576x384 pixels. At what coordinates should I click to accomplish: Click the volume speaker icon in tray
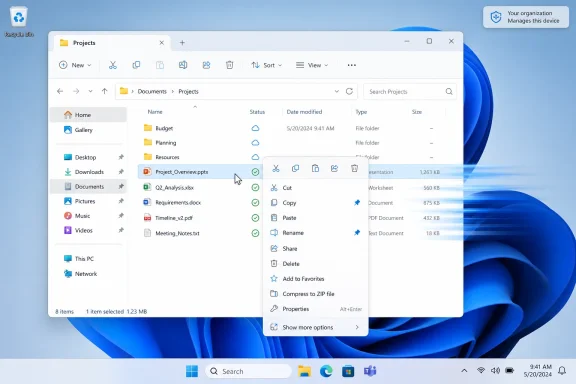495,370
